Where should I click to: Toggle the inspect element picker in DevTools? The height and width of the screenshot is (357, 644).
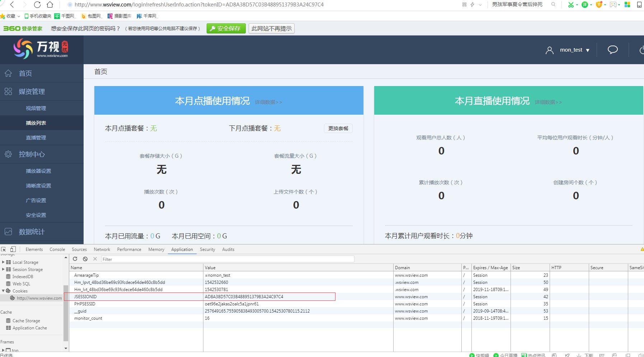point(3,249)
